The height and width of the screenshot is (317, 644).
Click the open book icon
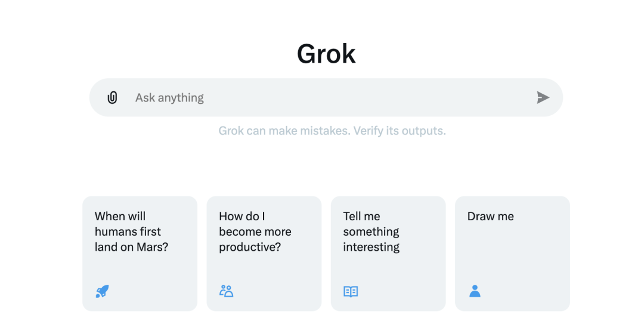[351, 291]
